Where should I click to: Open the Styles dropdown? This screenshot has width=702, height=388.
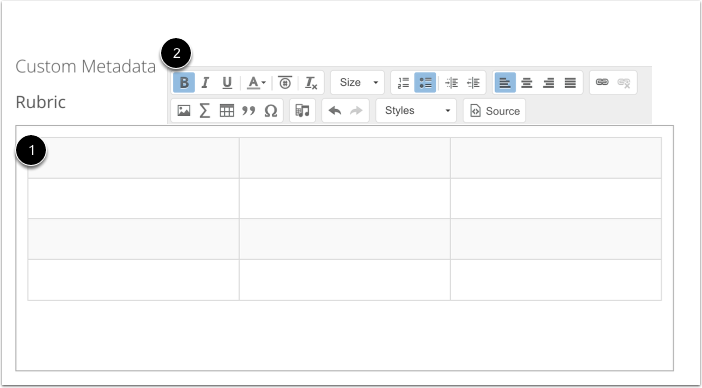coord(416,111)
